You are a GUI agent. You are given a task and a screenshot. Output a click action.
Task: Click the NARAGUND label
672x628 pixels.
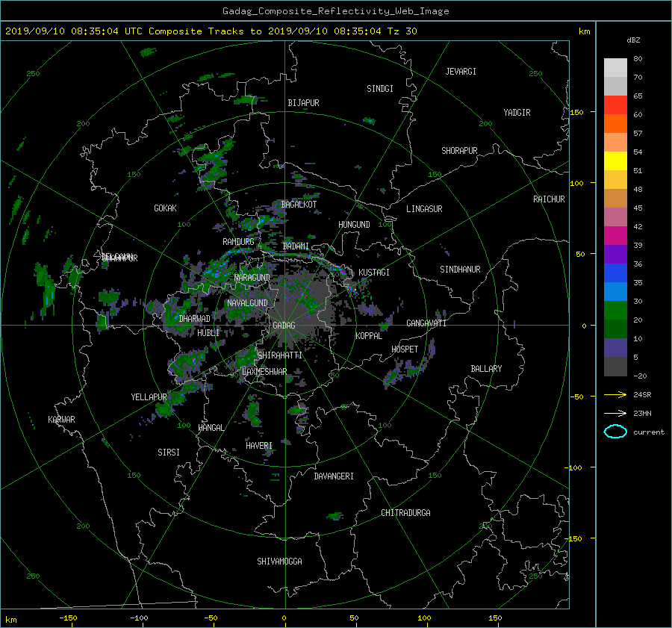click(252, 278)
